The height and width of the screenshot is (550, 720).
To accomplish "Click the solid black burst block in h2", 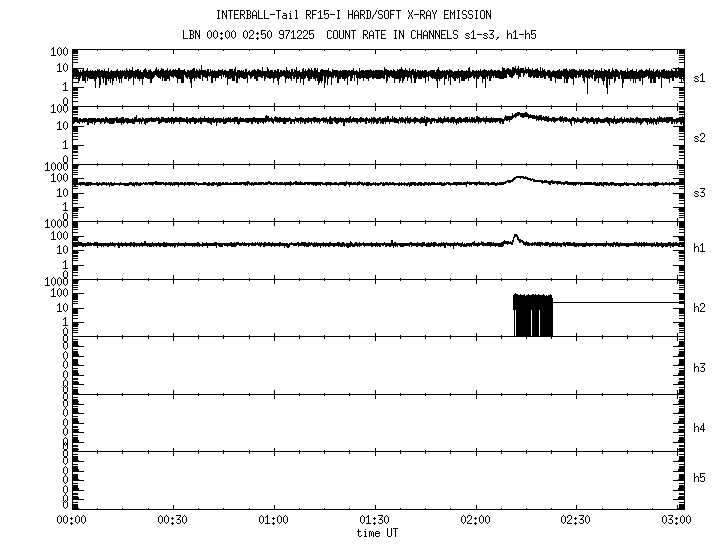I will (532, 314).
